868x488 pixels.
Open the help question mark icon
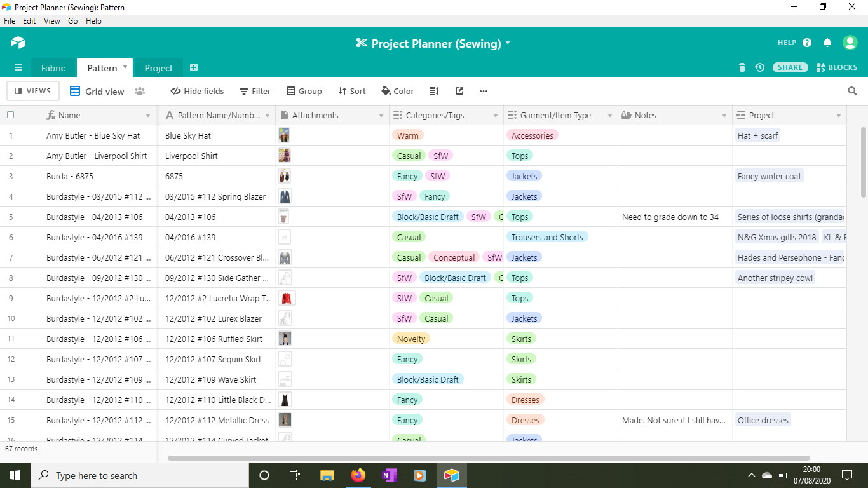(807, 43)
